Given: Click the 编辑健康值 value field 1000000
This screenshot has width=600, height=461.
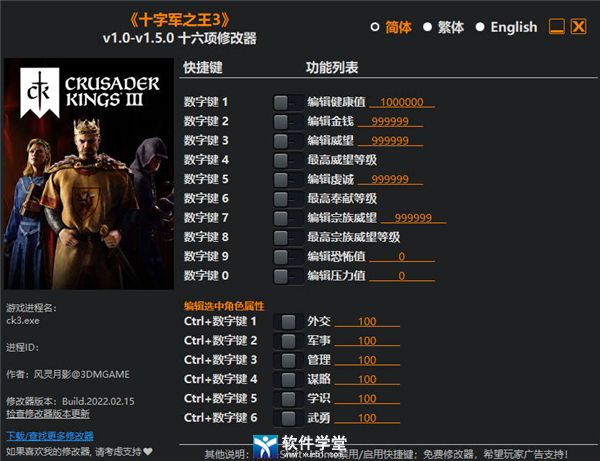Looking at the screenshot, I should (x=402, y=102).
